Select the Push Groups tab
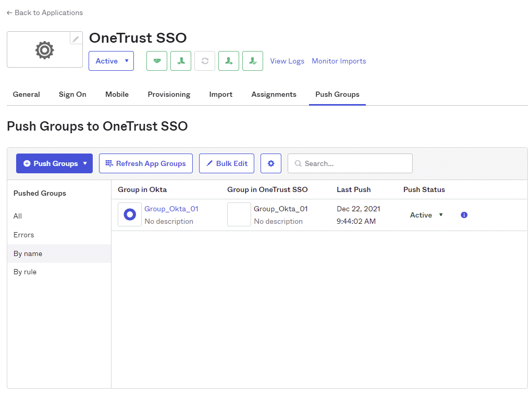 point(337,95)
